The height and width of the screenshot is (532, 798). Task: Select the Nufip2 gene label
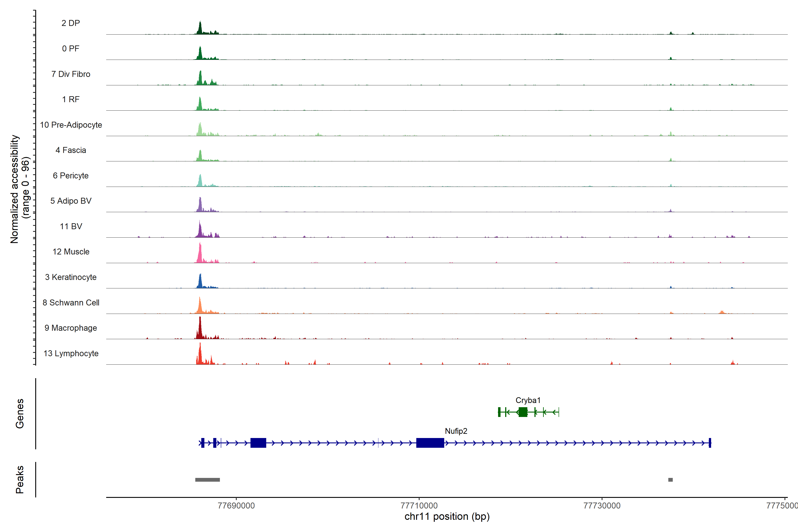coord(456,431)
